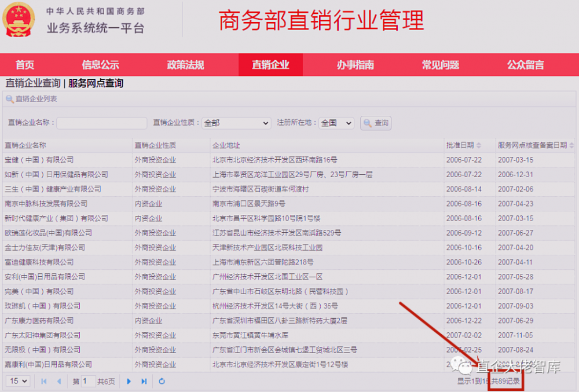The image size is (579, 392).
Task: Click approval date 2006-12-22
Action: coord(464,321)
